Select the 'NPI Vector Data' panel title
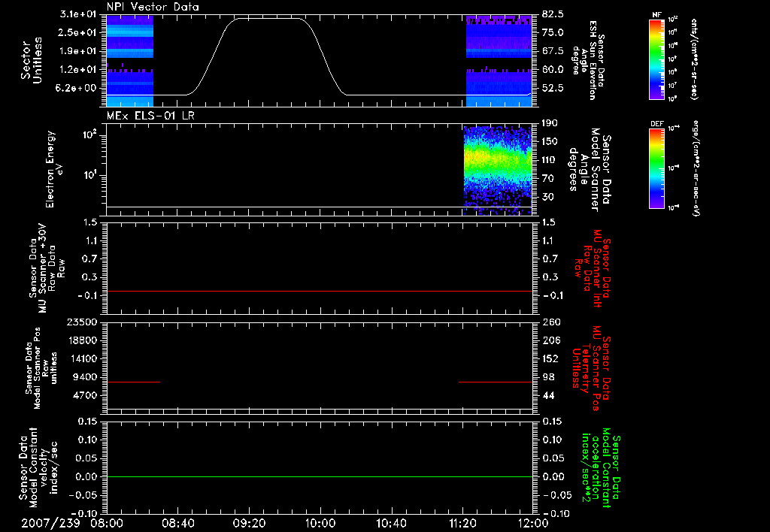770x532 pixels. (153, 7)
